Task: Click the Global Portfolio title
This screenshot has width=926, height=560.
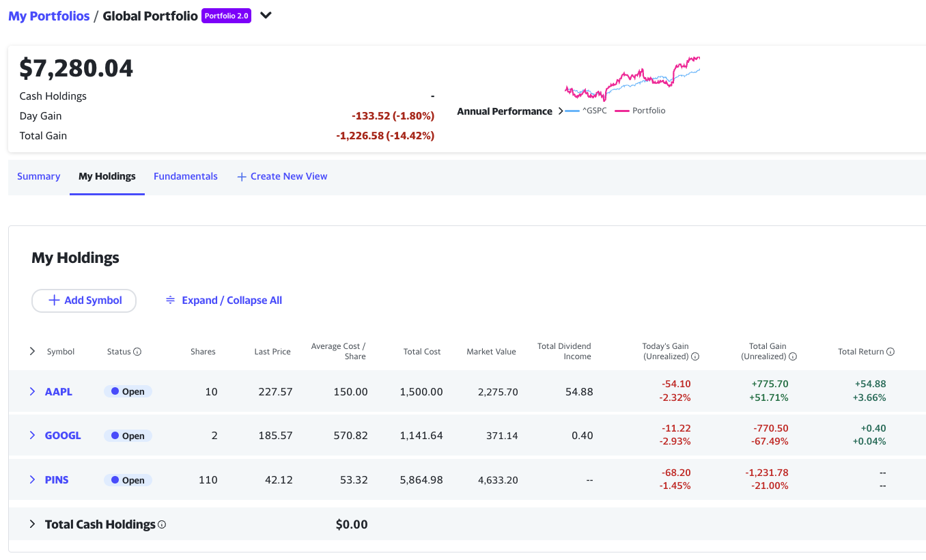Action: (150, 16)
